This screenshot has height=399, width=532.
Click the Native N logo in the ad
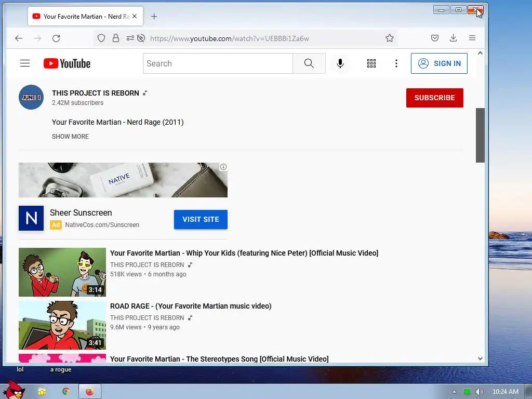pyautogui.click(x=31, y=218)
